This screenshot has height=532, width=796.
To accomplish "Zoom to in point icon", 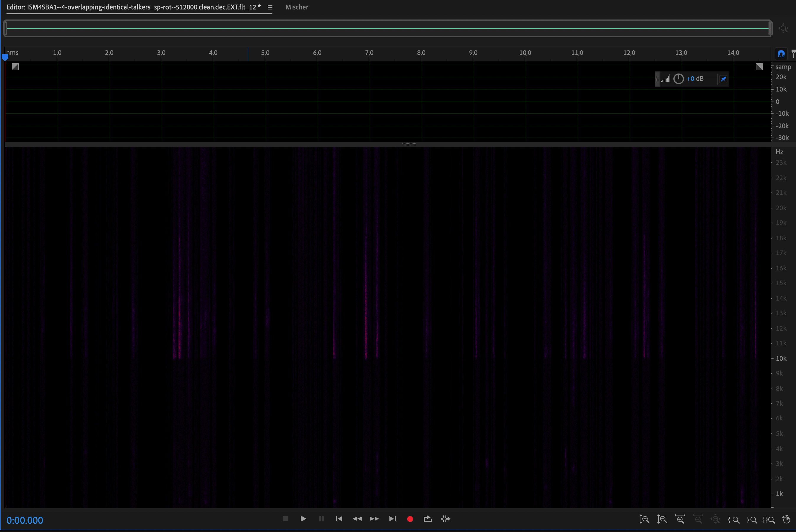I will coord(734,519).
